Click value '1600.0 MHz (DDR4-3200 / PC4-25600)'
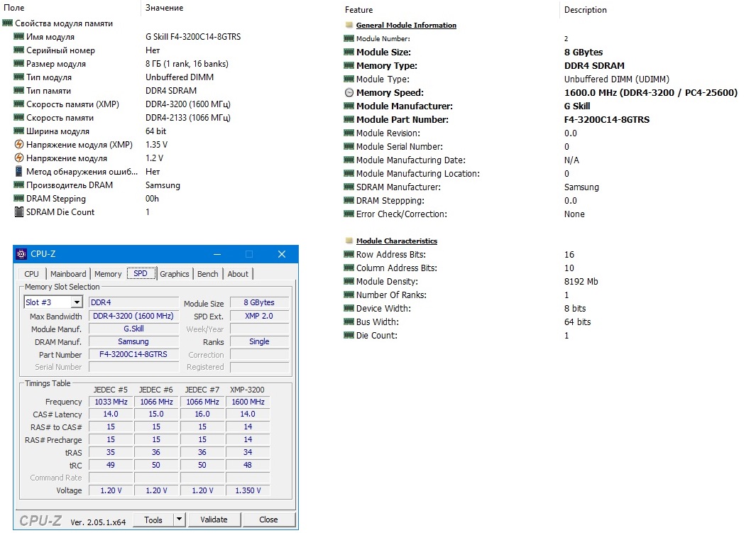Image resolution: width=756 pixels, height=533 pixels. (651, 92)
